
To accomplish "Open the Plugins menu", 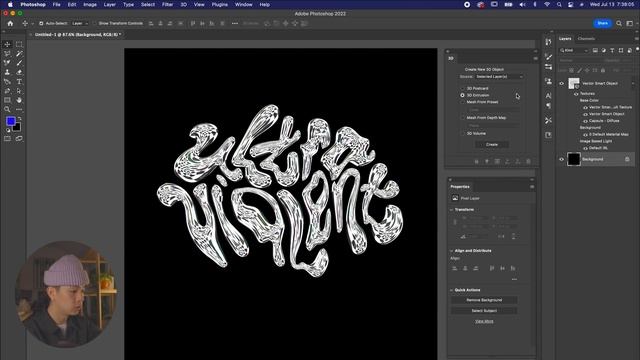I will 220,4.
